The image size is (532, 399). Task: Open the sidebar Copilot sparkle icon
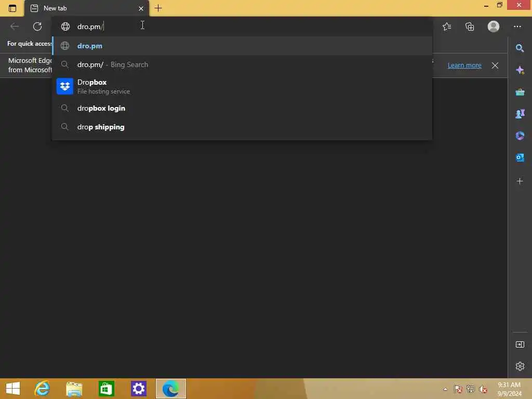(520, 70)
